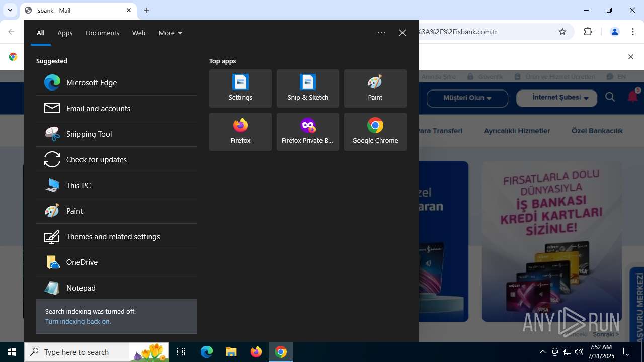Switch to the Apps search tab

pyautogui.click(x=65, y=33)
